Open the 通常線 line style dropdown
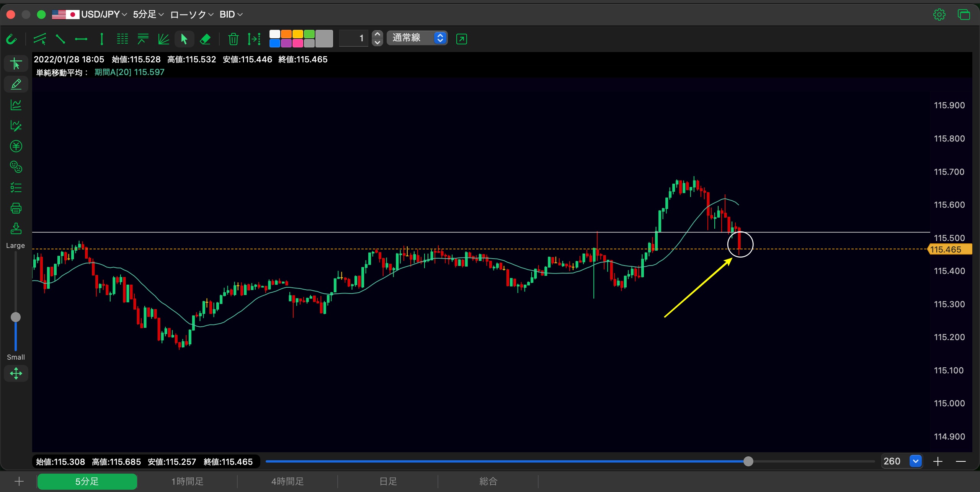980x492 pixels. pyautogui.click(x=417, y=38)
